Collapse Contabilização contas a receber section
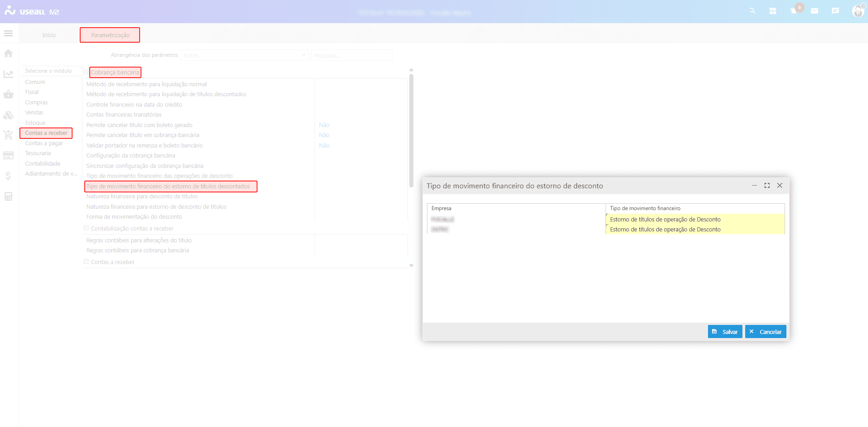 [86, 228]
